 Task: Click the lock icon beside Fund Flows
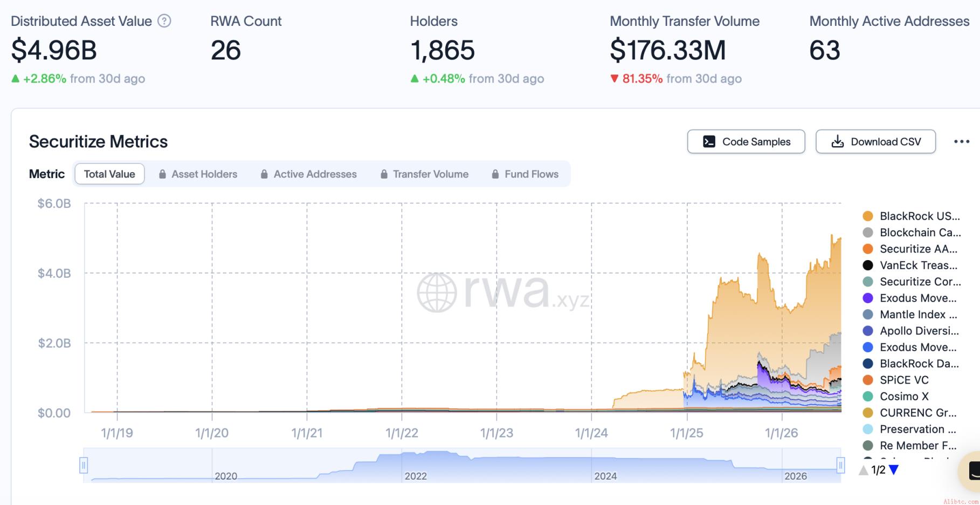click(x=495, y=174)
